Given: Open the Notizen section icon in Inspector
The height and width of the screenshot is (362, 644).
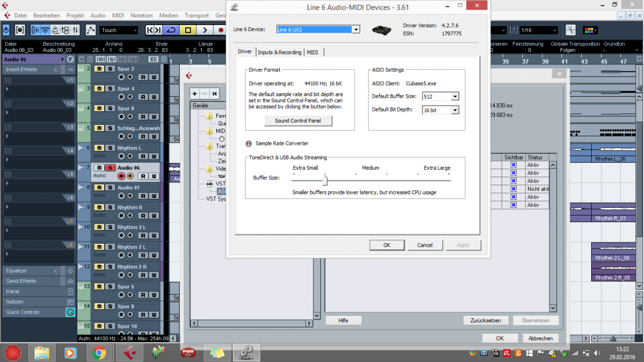Looking at the screenshot, I should pos(70,302).
